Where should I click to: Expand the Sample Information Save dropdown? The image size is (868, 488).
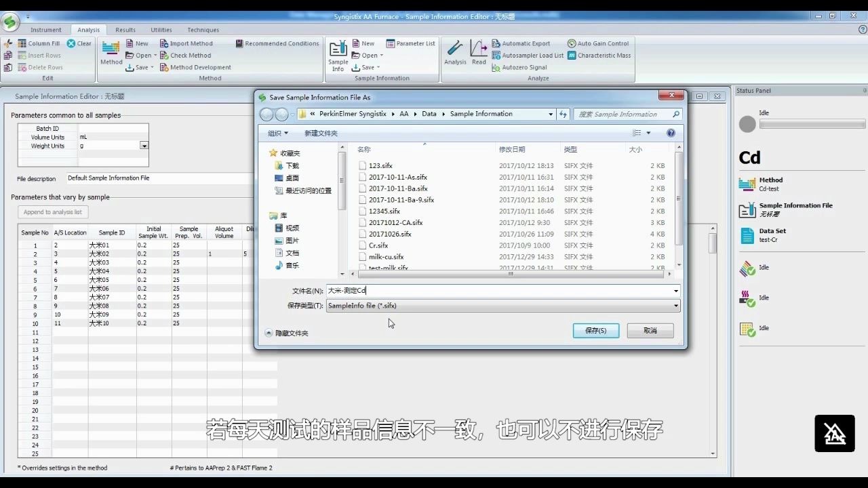378,68
